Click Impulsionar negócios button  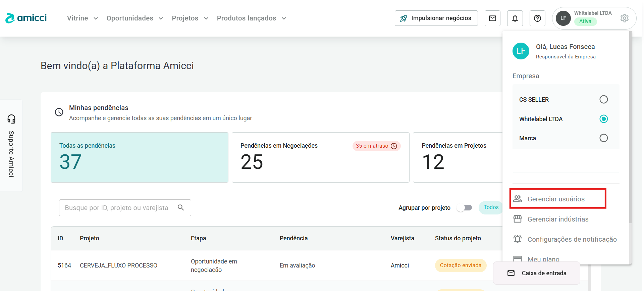click(x=436, y=18)
